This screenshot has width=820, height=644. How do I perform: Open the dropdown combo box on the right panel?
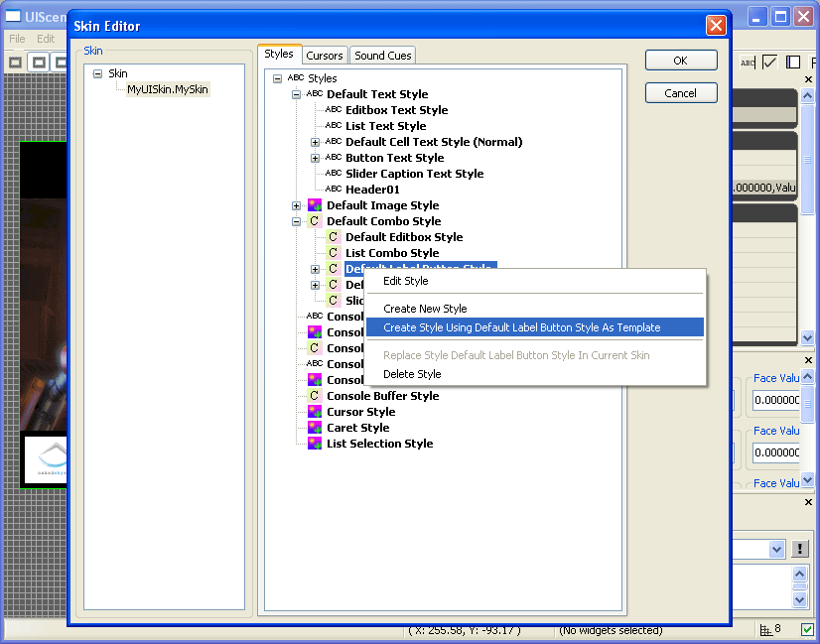(777, 549)
